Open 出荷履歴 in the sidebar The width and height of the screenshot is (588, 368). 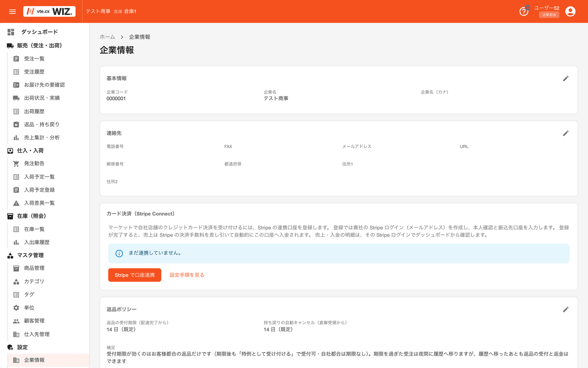48,111
